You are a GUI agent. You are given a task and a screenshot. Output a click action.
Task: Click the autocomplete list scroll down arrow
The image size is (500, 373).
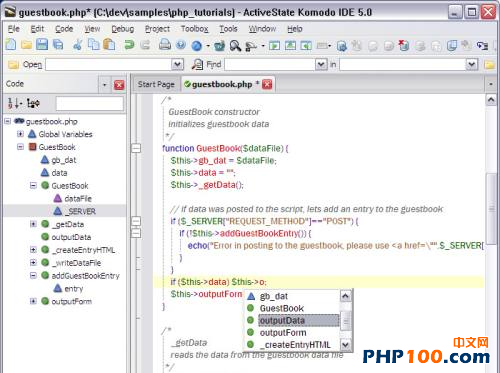[345, 344]
